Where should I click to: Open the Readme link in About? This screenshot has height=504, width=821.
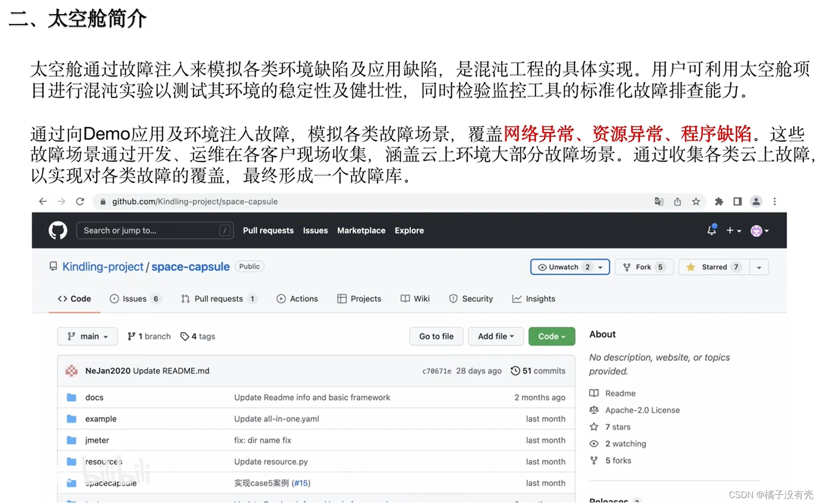(x=613, y=393)
